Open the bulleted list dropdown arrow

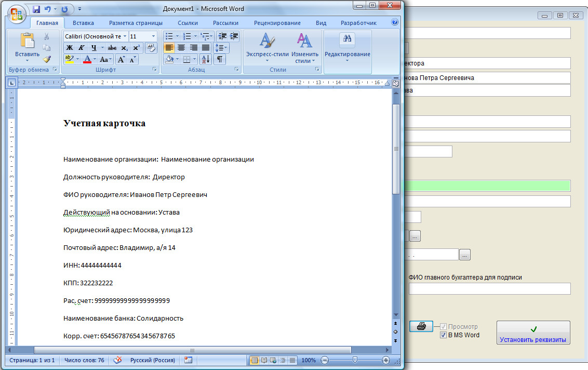[x=177, y=36]
